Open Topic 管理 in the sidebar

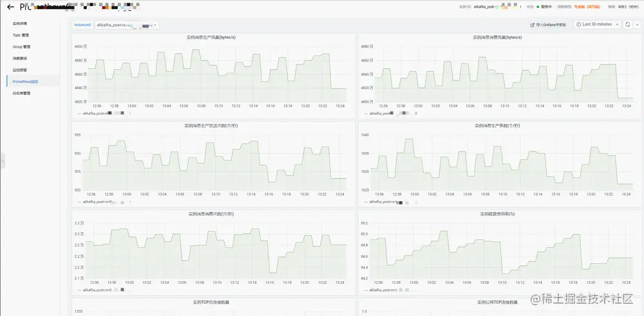[21, 35]
